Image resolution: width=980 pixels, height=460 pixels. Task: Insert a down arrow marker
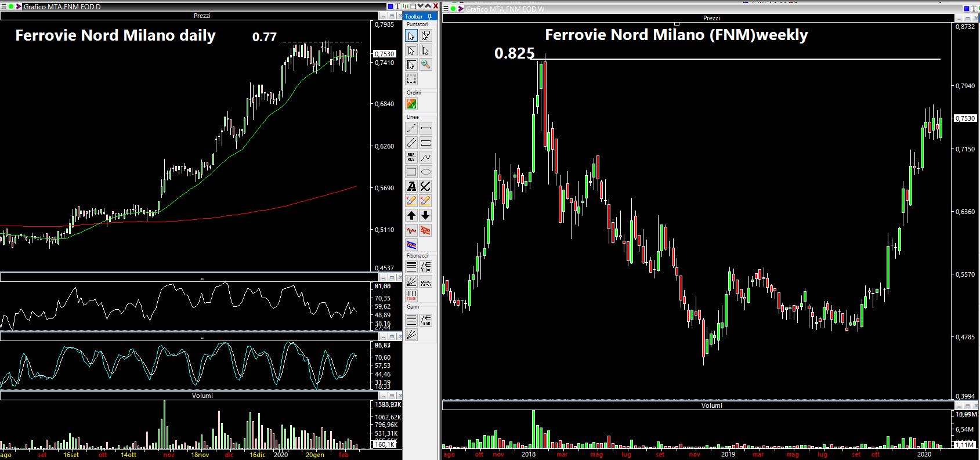(x=426, y=215)
